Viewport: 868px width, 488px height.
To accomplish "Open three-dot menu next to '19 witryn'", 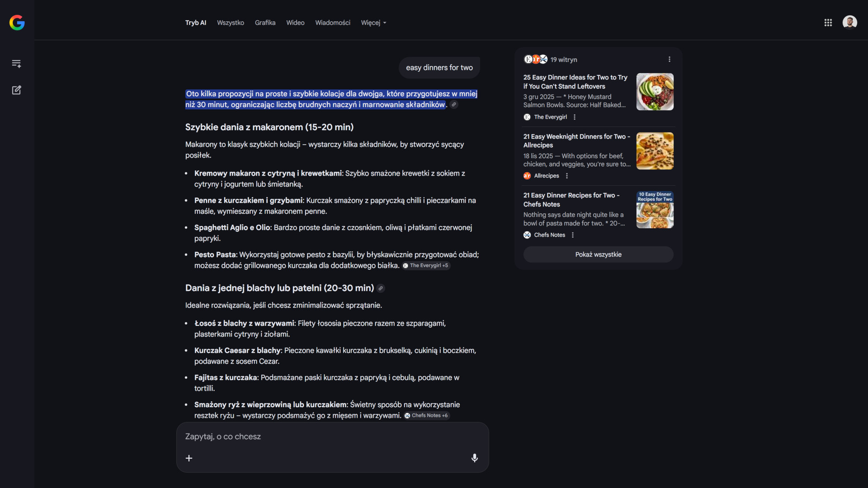I will (x=669, y=59).
